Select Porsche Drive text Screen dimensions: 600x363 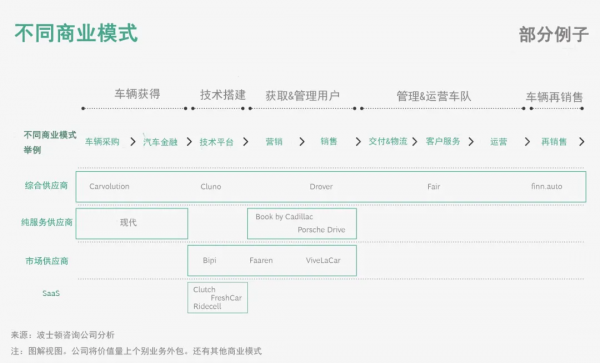[x=321, y=230]
